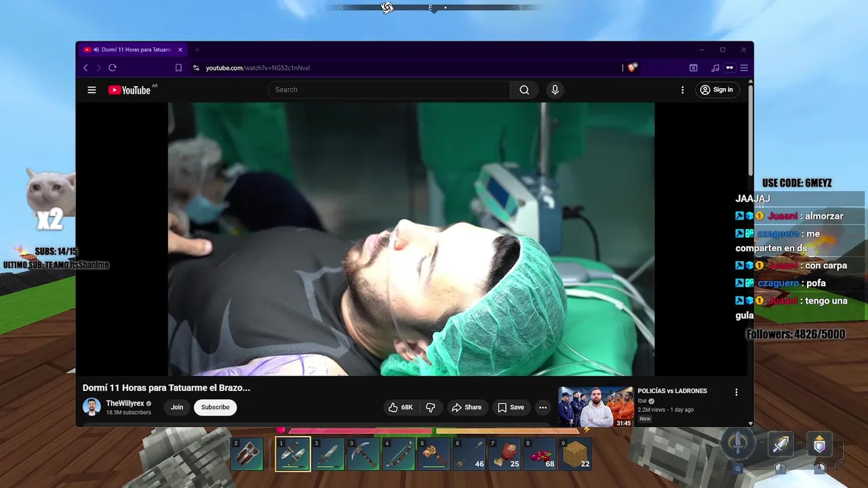Start voice search with the microphone icon
This screenshot has height=488, width=868.
pyautogui.click(x=555, y=89)
